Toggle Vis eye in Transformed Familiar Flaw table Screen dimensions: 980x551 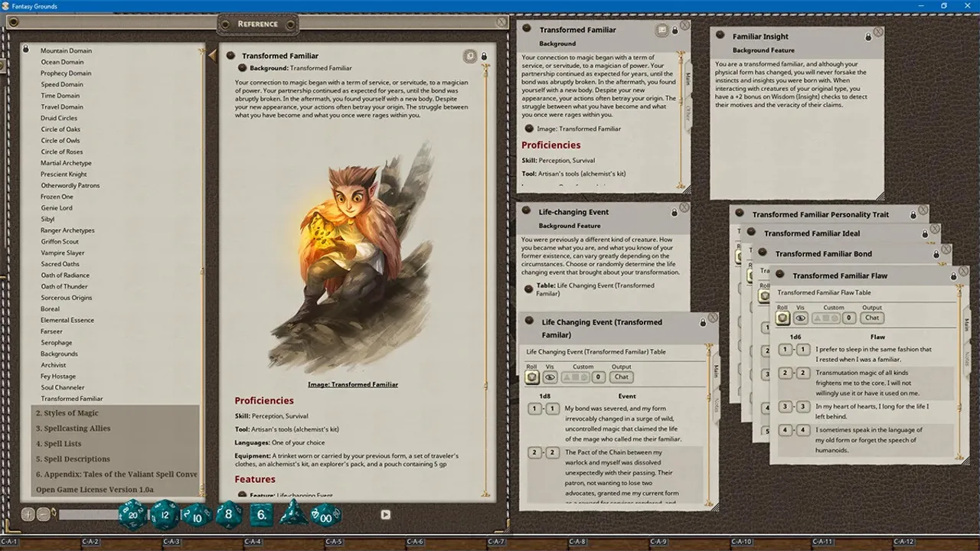pyautogui.click(x=800, y=318)
